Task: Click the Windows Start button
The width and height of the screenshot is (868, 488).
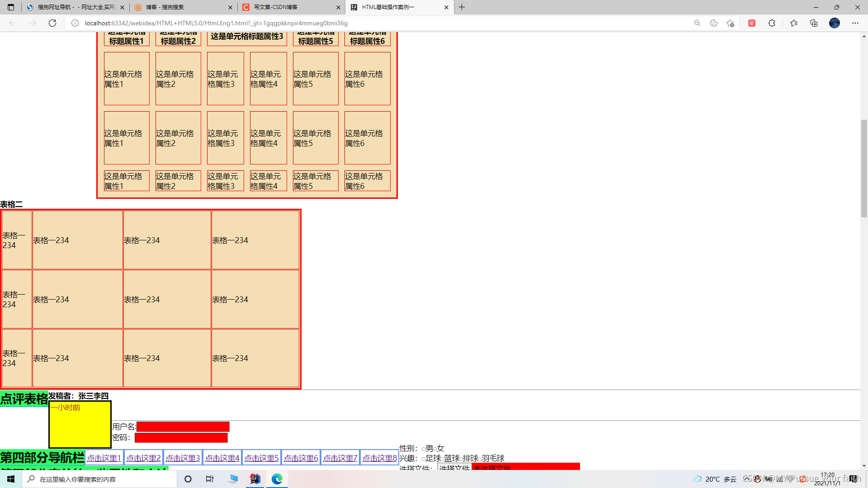Action: 10,479
